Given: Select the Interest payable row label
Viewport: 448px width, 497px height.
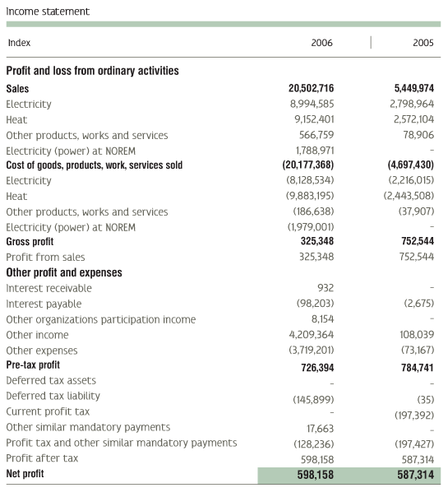Looking at the screenshot, I should pyautogui.click(x=44, y=304).
